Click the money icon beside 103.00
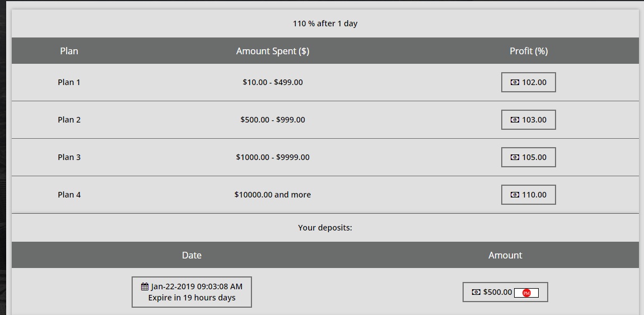 pyautogui.click(x=515, y=120)
